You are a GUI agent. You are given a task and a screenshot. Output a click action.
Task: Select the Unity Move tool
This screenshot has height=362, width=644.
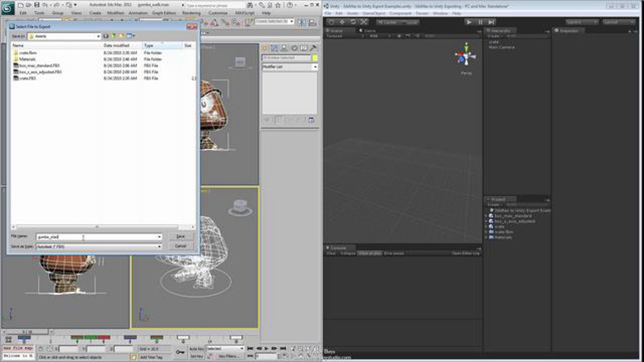click(342, 22)
